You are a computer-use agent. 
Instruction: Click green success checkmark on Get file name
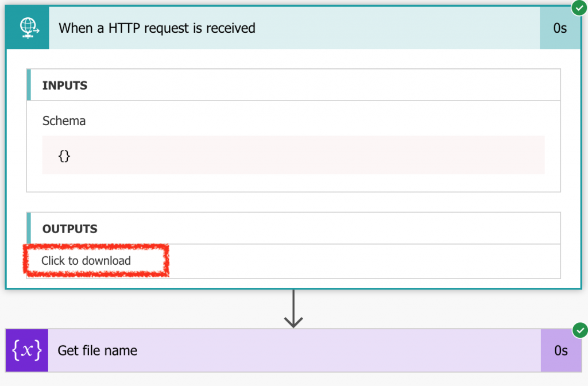580,330
